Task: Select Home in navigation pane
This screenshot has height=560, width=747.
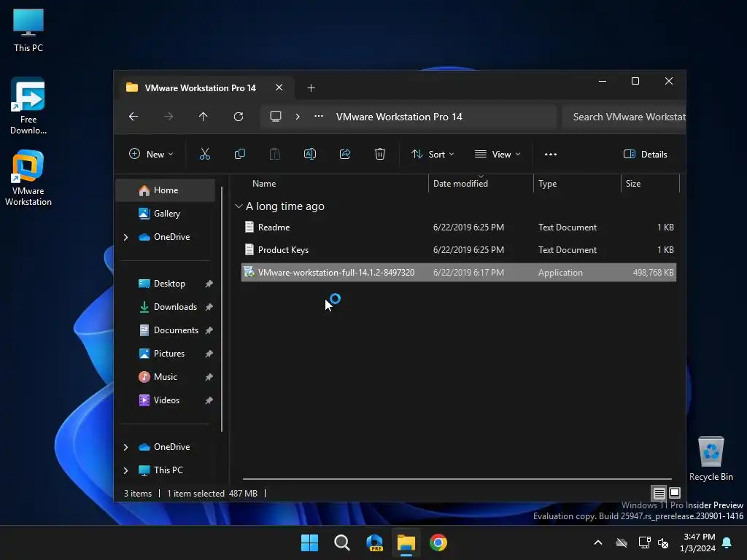Action: 166,190
